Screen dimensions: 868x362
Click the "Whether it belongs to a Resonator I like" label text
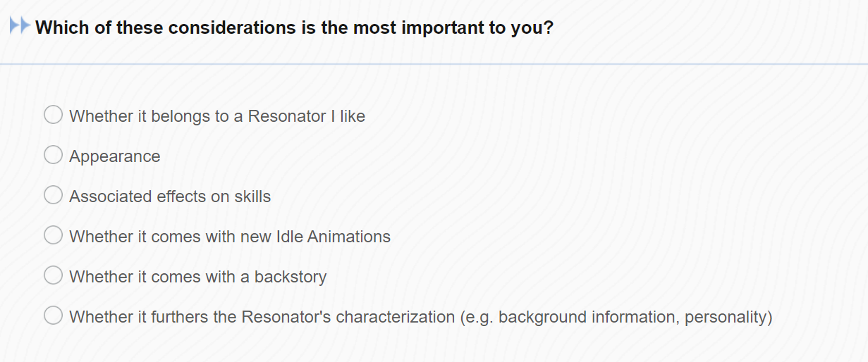(x=217, y=116)
